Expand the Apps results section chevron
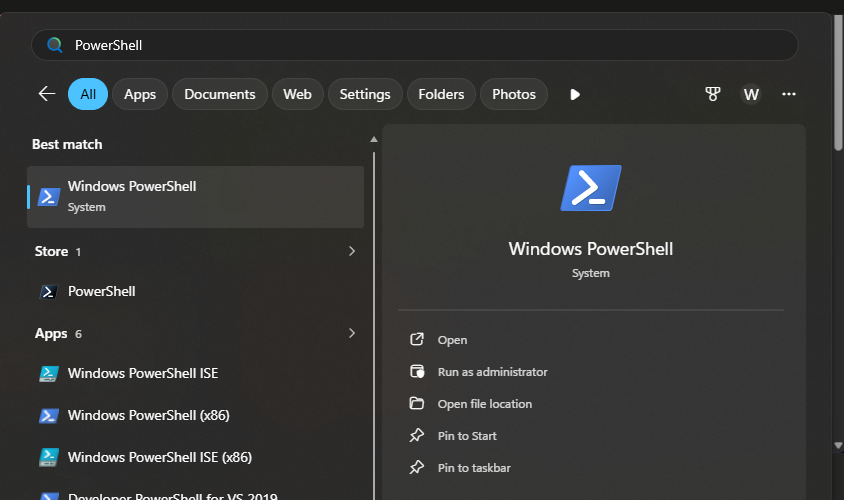Image resolution: width=844 pixels, height=500 pixels. pyautogui.click(x=351, y=333)
